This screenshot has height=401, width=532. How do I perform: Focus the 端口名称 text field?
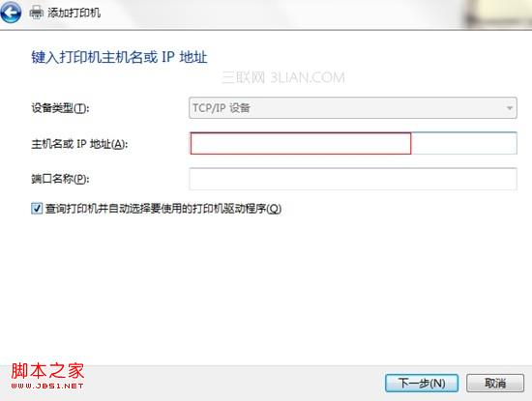[353, 179]
